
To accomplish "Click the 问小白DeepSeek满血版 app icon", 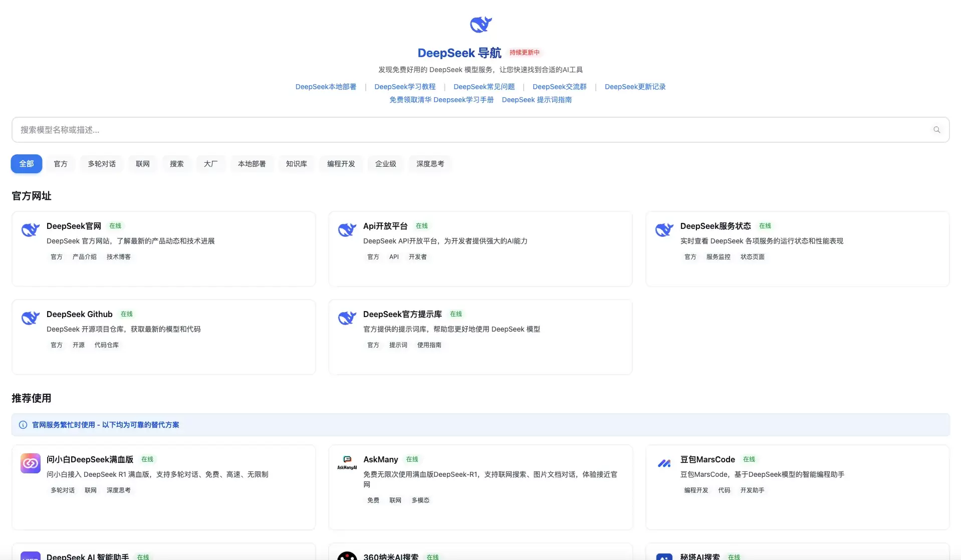I will 30,463.
